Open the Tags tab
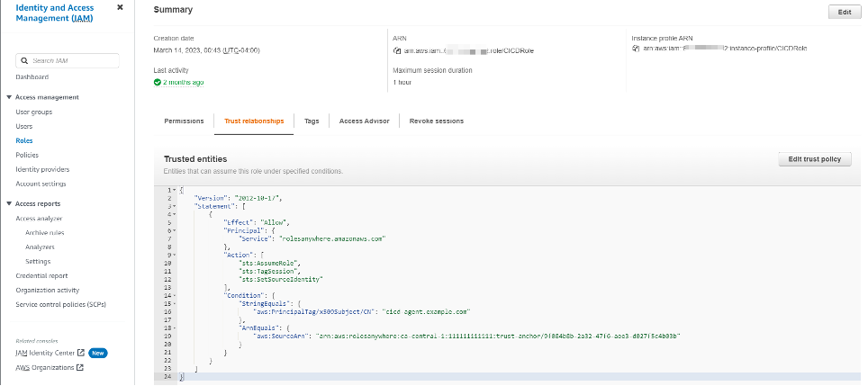Image resolution: width=868 pixels, height=386 pixels. pyautogui.click(x=312, y=121)
